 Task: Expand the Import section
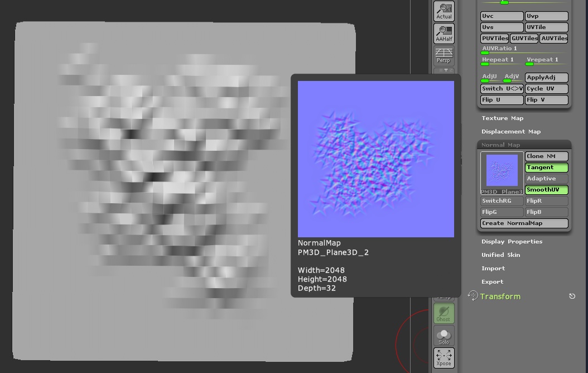(493, 269)
